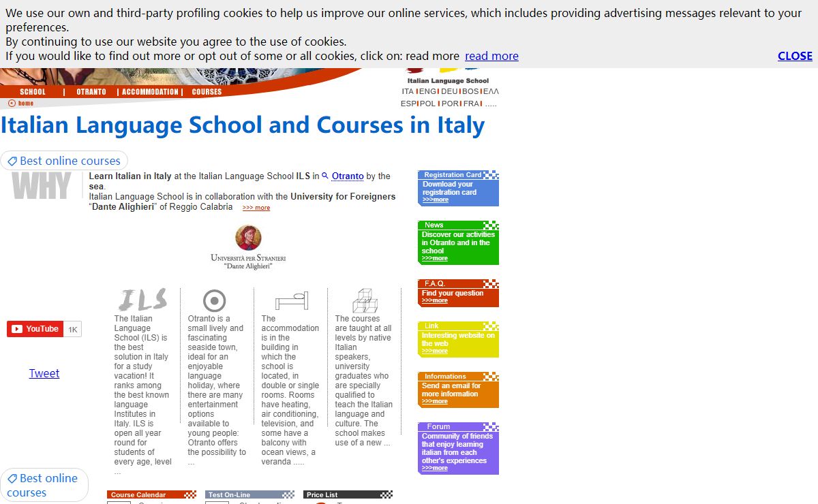Click the 'Italian Language School and Courses in Italy' heading
The image size is (818, 504).
243,125
